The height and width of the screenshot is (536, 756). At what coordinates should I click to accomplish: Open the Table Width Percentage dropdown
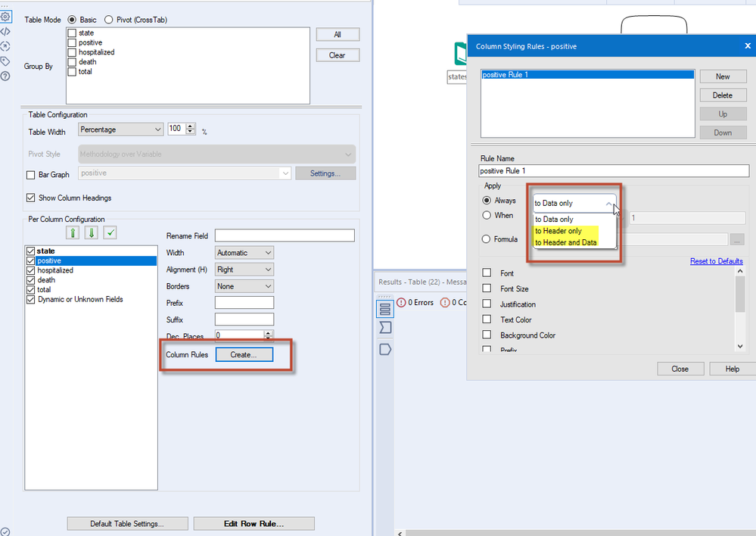point(120,129)
